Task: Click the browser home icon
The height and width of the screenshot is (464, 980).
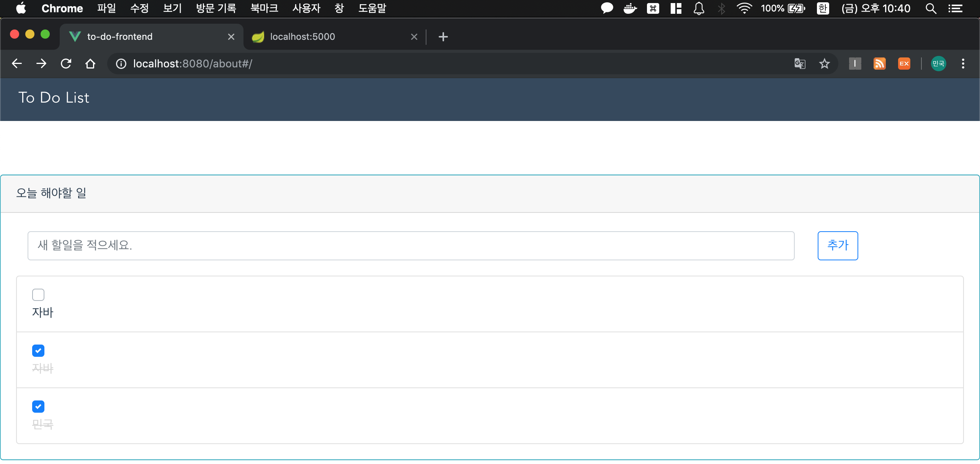Action: coord(90,64)
